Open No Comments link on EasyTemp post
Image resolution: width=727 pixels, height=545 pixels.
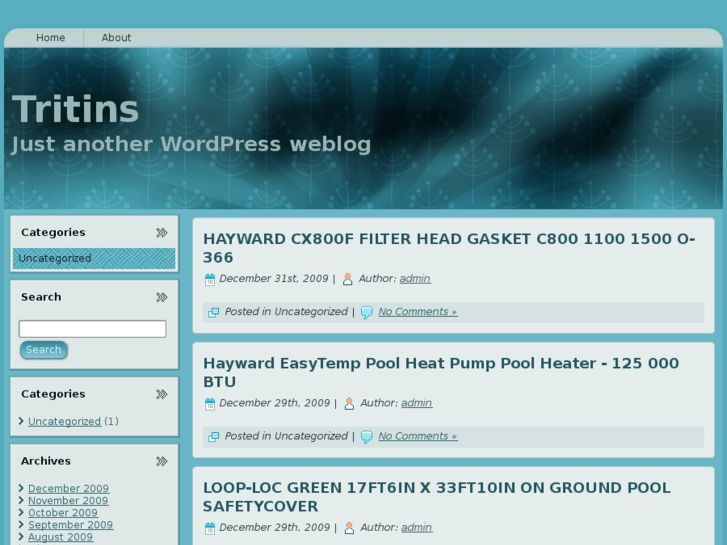[418, 436]
